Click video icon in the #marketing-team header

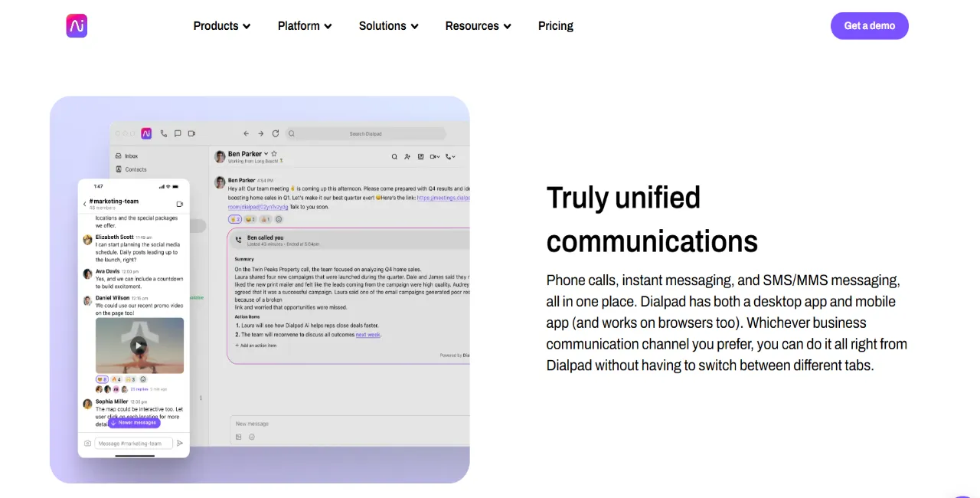coord(180,204)
